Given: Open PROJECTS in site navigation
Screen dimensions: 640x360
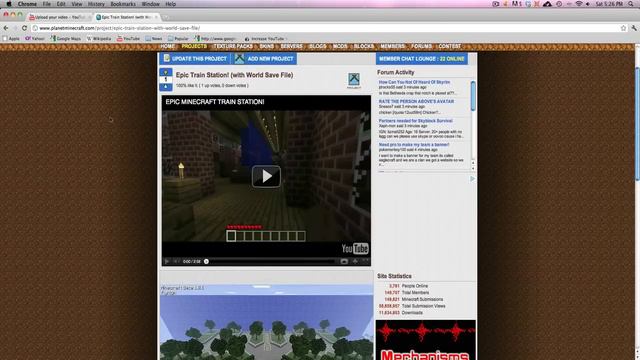Looking at the screenshot, I should point(194,47).
